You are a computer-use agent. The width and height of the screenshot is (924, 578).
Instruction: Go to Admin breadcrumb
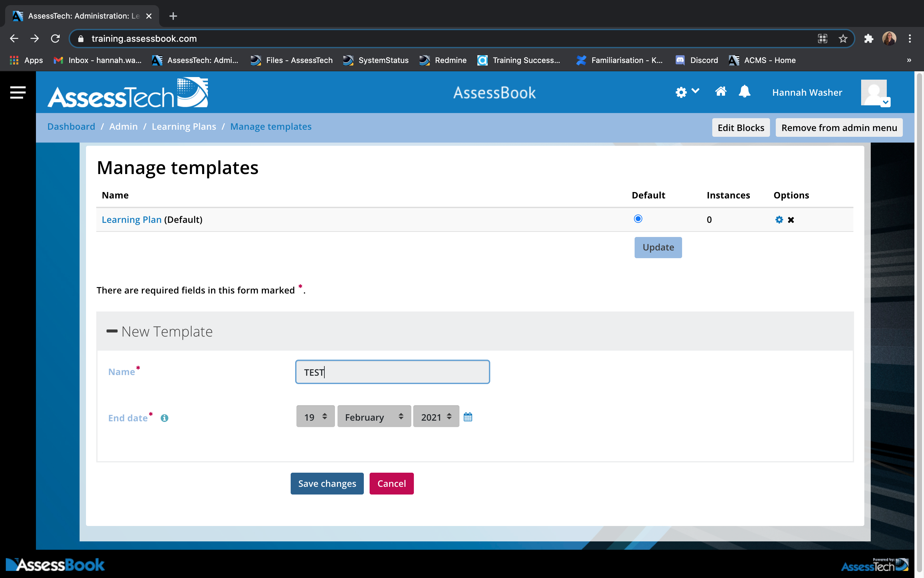pyautogui.click(x=123, y=127)
